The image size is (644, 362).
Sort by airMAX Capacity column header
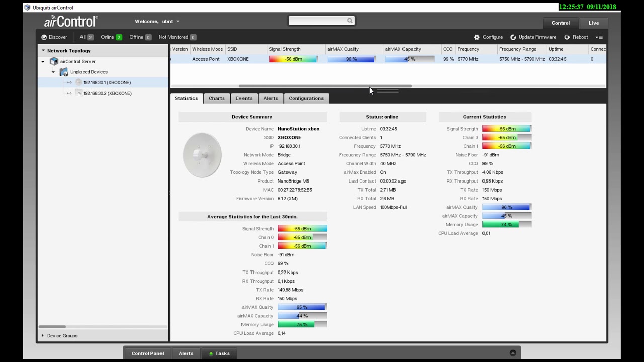pyautogui.click(x=412, y=49)
